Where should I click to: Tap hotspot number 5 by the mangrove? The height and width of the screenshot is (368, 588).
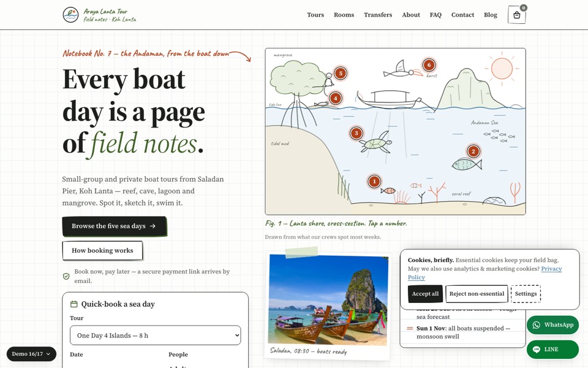[341, 73]
